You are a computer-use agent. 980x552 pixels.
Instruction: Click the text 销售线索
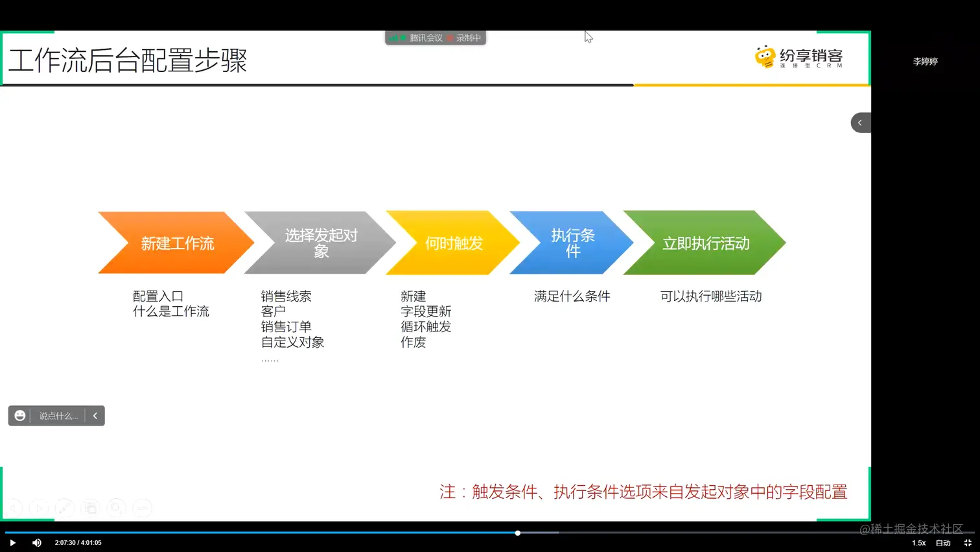pyautogui.click(x=286, y=296)
